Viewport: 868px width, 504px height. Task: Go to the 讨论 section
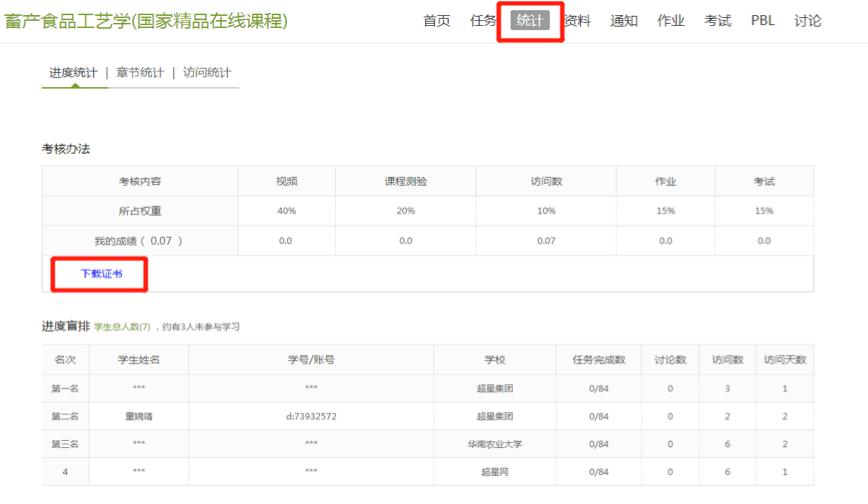click(x=808, y=21)
